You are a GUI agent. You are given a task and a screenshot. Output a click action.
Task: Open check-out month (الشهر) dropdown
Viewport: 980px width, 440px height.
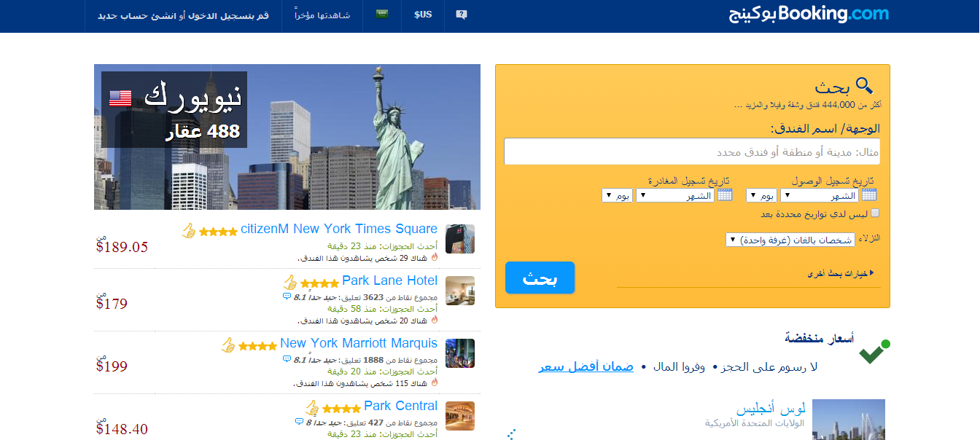click(x=675, y=195)
